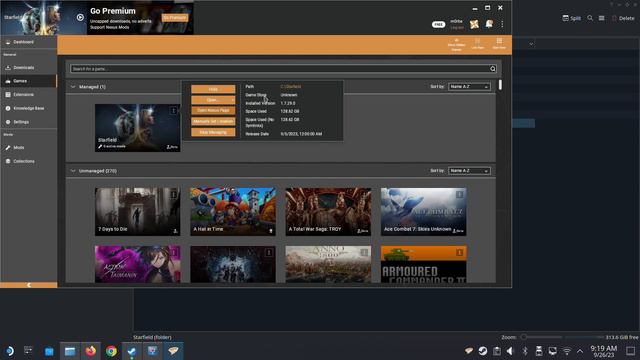640x360 pixels.
Task: Click search icon in file manager
Action: [x=590, y=18]
